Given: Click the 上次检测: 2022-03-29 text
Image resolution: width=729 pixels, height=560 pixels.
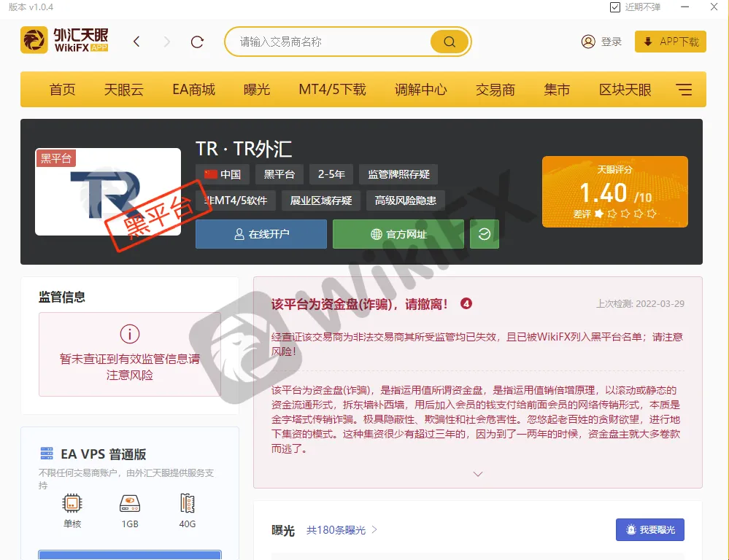Looking at the screenshot, I should coord(640,304).
